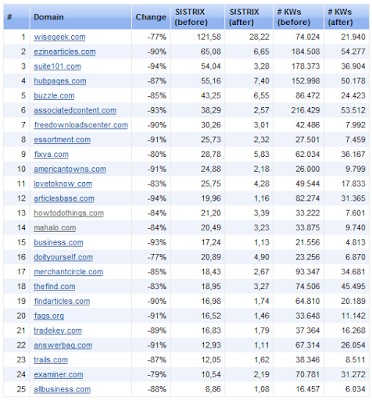Select the 4,90 SISTRIX after value
The height and width of the screenshot is (400, 372).
click(261, 257)
